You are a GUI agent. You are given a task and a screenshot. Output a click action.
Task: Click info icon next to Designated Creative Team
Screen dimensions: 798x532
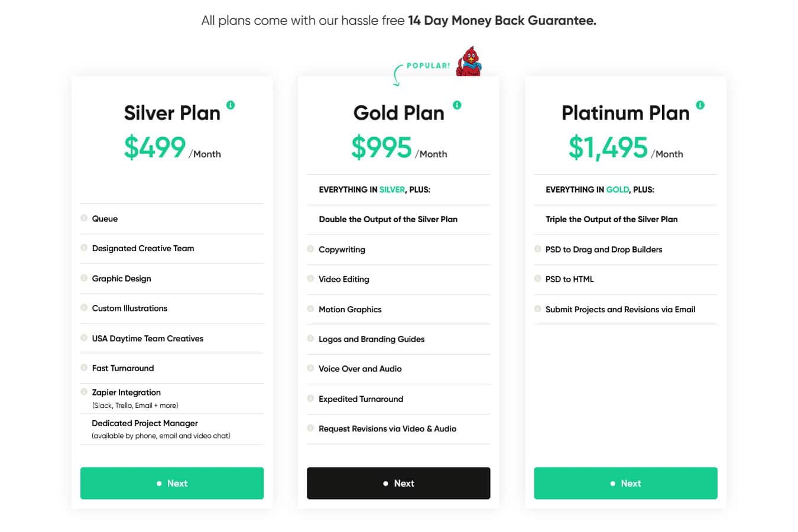click(84, 248)
